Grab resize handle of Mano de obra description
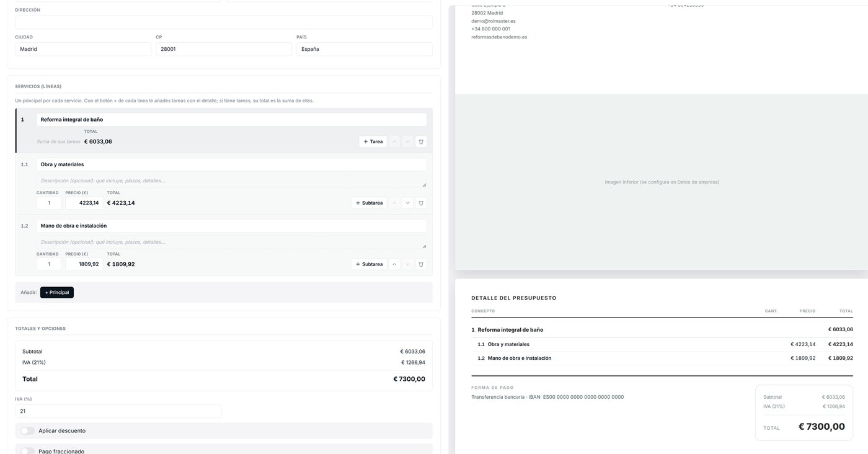 pos(424,246)
